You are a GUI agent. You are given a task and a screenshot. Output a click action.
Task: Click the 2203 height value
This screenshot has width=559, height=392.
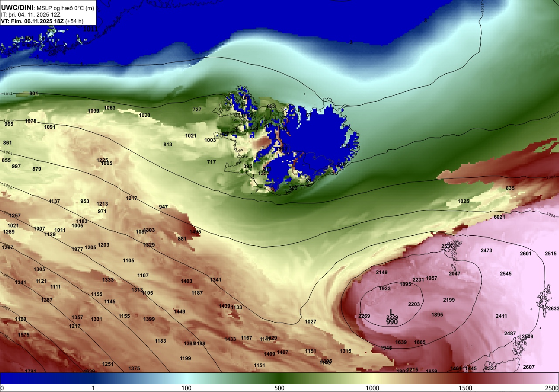tap(414, 304)
